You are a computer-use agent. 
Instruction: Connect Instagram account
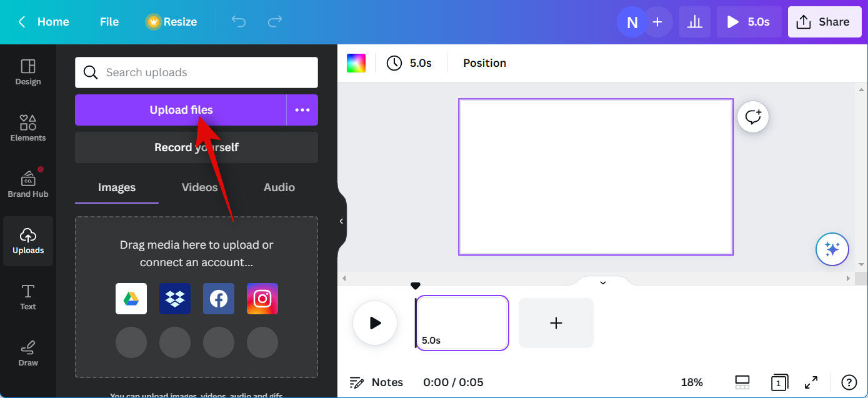(262, 299)
